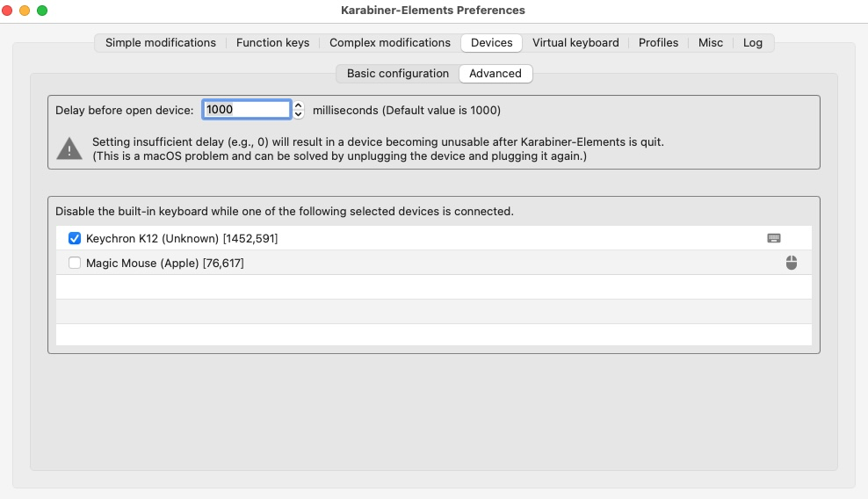
Task: Click the keyboard icon in Keychron K12 row
Action: (x=774, y=238)
